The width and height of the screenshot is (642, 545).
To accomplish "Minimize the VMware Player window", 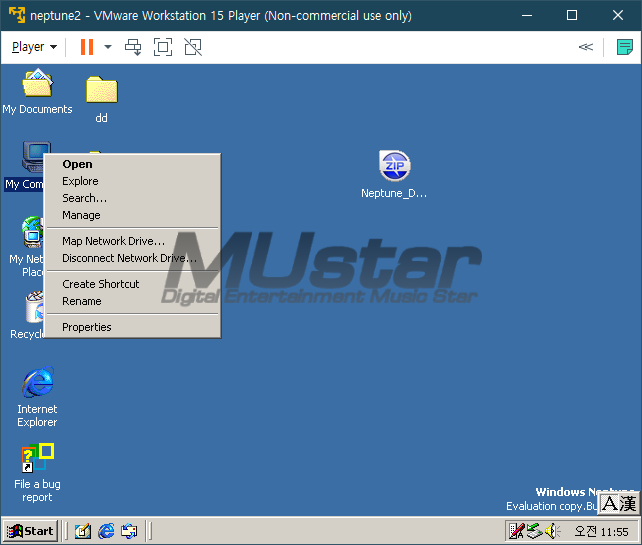I will 527,16.
